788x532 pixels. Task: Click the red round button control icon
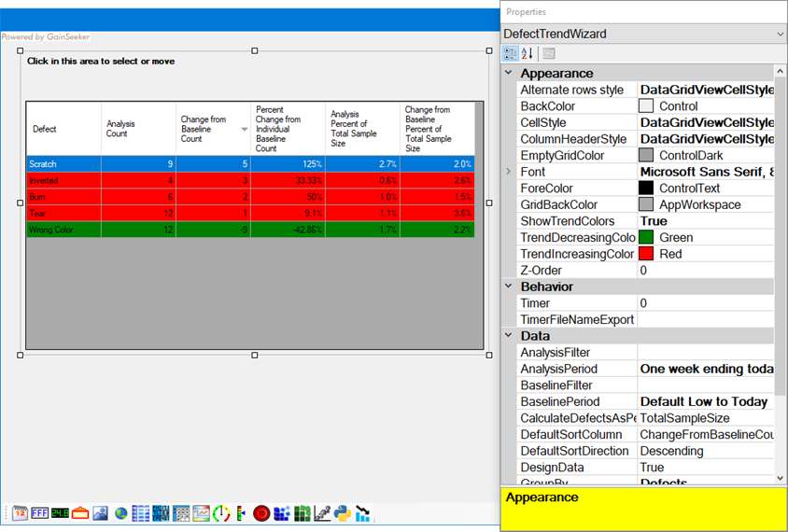click(x=261, y=513)
